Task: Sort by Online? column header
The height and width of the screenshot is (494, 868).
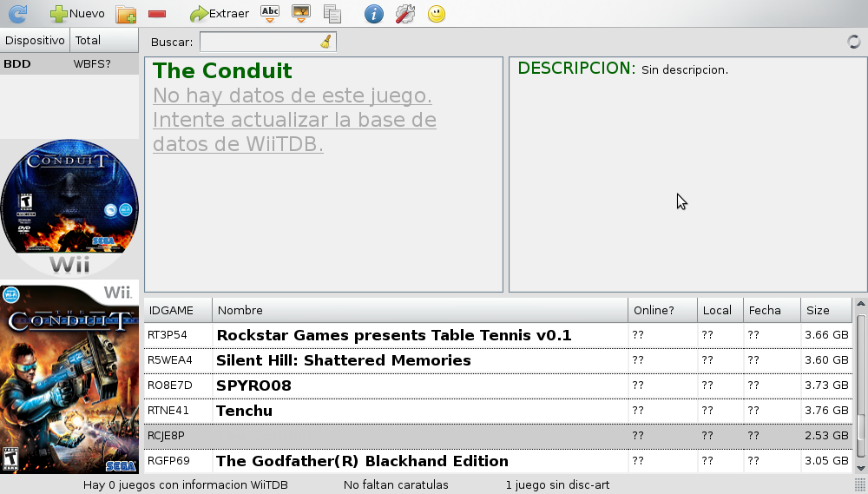Action: tap(662, 310)
